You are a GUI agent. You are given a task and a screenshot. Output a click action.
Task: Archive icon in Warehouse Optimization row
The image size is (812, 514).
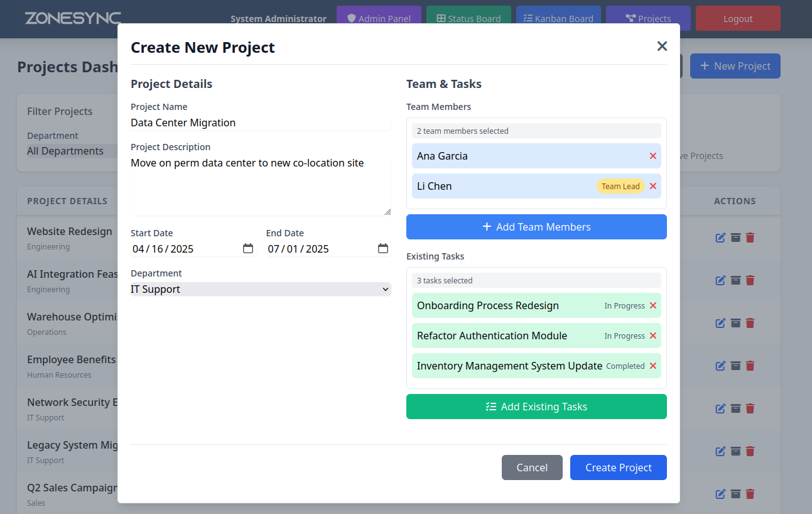click(735, 323)
